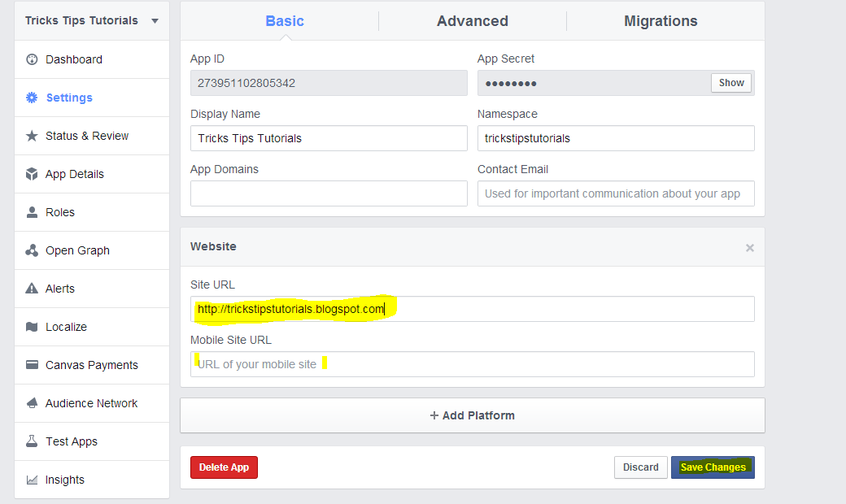Click the App Domains label
846x504 pixels.
(224, 169)
